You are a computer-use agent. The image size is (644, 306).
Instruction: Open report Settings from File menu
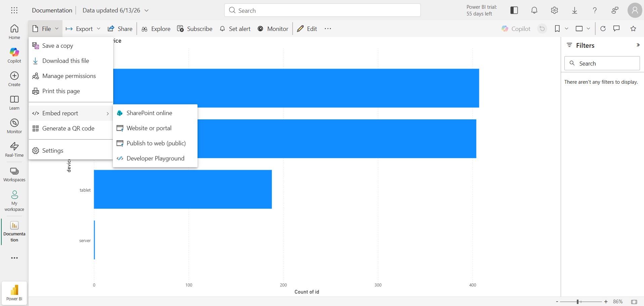click(x=71, y=151)
